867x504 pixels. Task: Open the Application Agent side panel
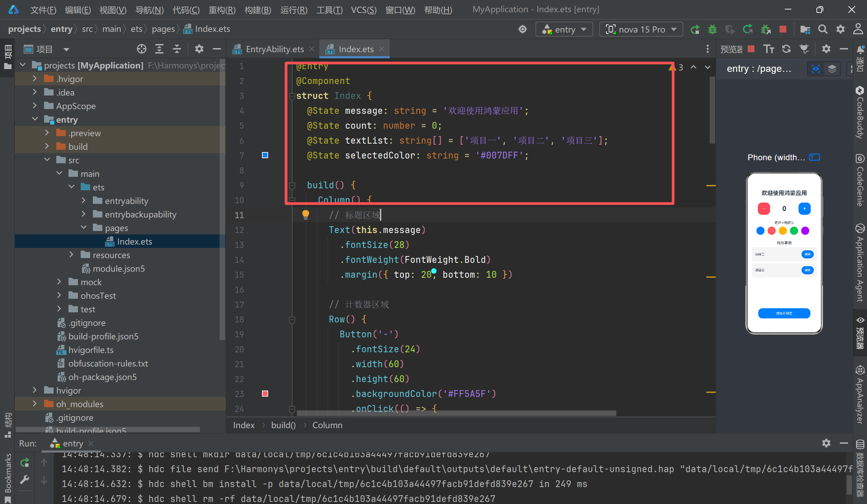[x=860, y=262]
